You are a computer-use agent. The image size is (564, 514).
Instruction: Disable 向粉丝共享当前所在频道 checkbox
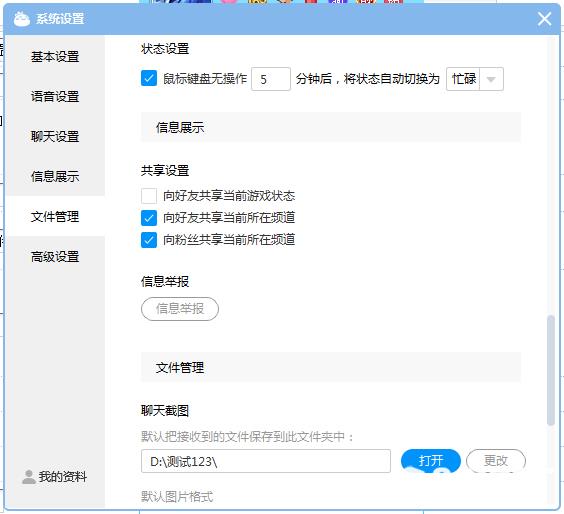coord(149,240)
